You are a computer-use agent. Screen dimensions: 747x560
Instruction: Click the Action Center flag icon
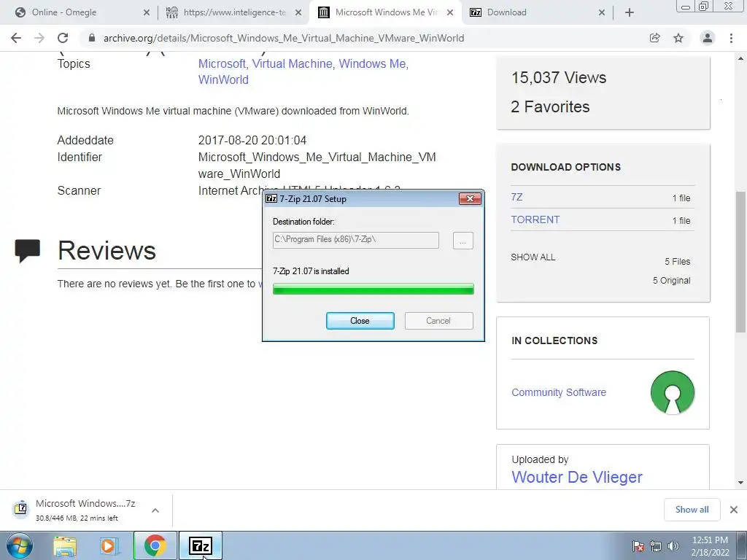(638, 546)
